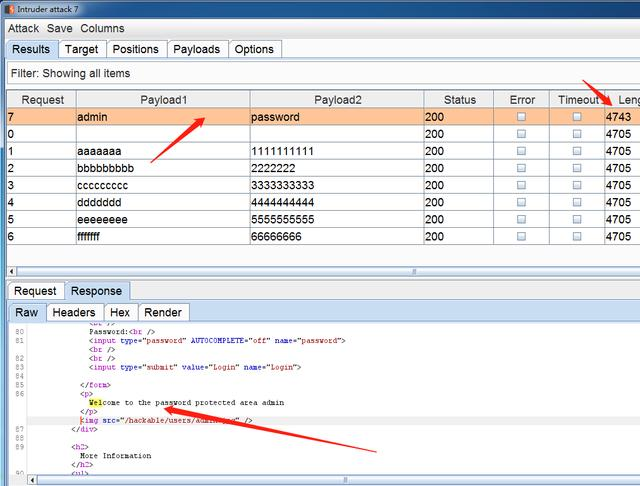This screenshot has height=486, width=640.
Task: Select the ccccccccc payload row
Action: [323, 186]
